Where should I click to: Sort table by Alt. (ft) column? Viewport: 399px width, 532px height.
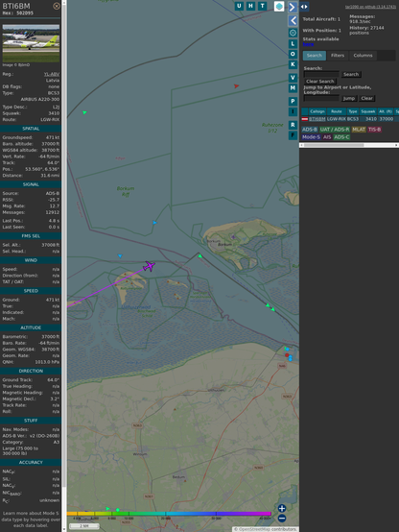(386, 111)
